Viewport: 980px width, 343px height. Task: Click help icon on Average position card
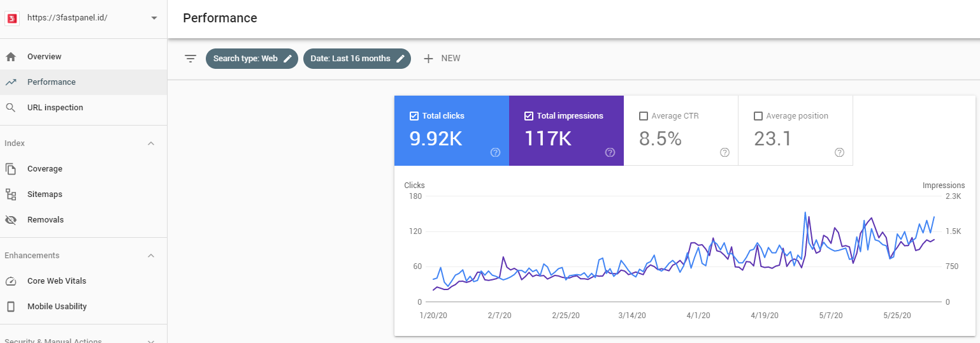(x=839, y=152)
